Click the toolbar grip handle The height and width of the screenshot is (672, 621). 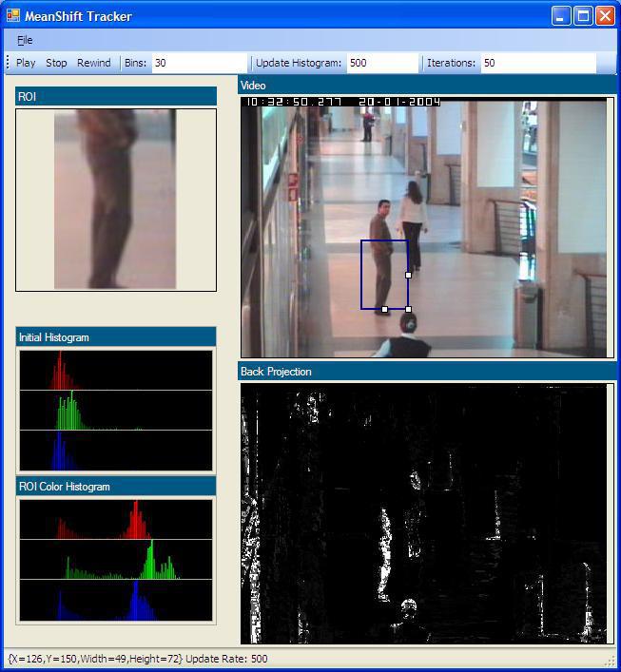[8, 63]
